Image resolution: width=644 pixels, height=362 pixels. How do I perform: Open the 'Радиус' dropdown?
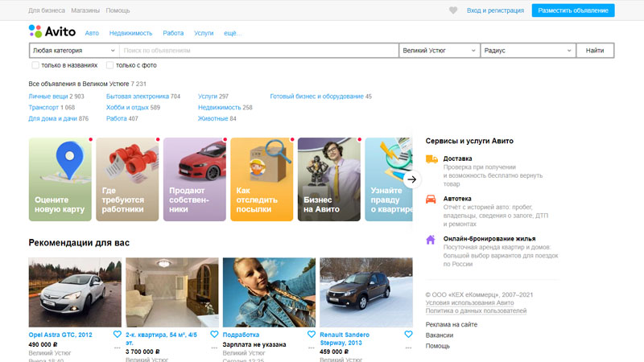tap(528, 51)
